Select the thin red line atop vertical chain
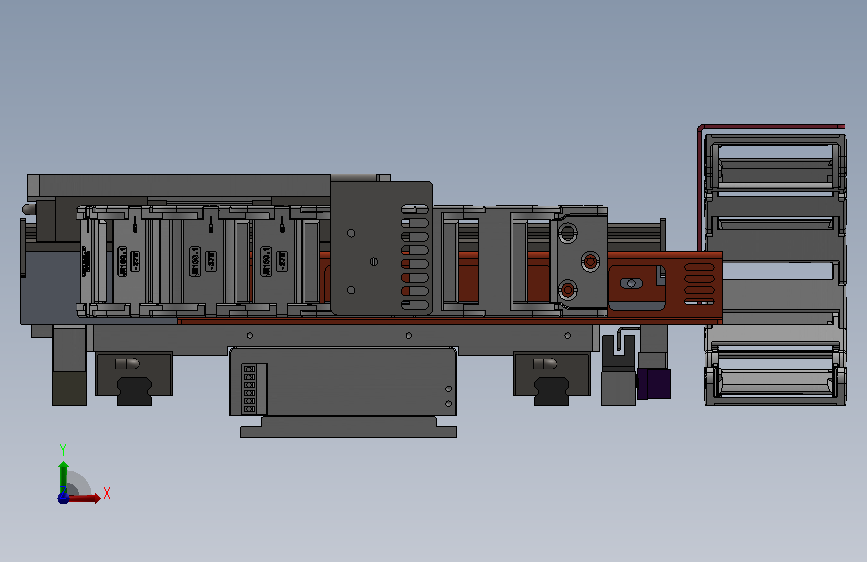867x562 pixels. [771, 127]
